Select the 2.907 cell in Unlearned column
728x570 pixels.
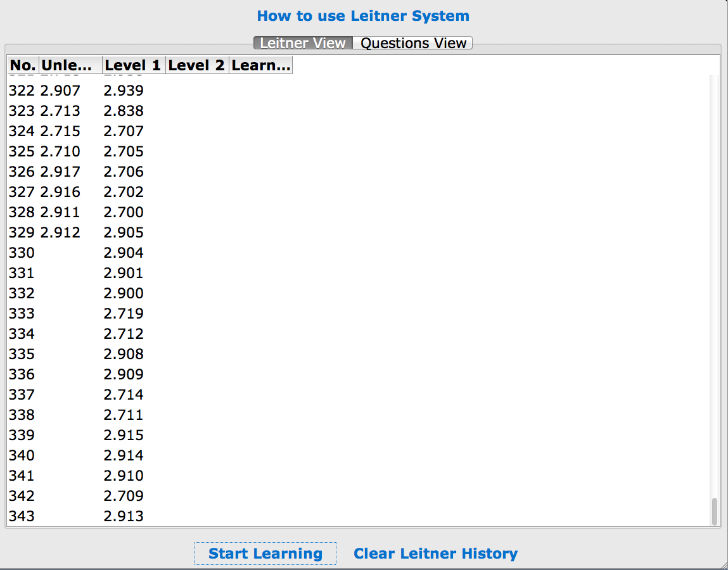click(x=60, y=91)
